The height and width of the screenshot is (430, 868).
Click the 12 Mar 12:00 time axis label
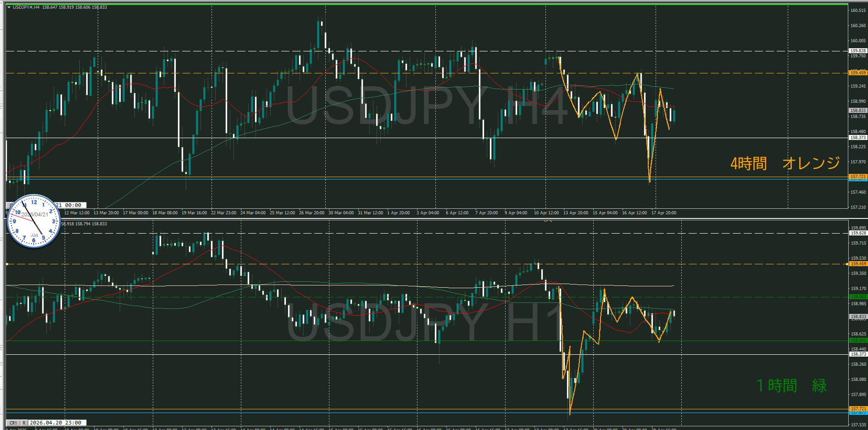(x=77, y=213)
